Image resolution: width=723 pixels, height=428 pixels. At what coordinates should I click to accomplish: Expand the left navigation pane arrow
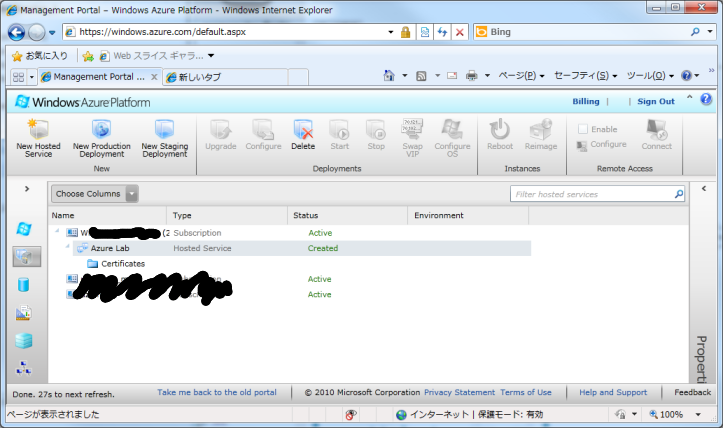coord(27,189)
